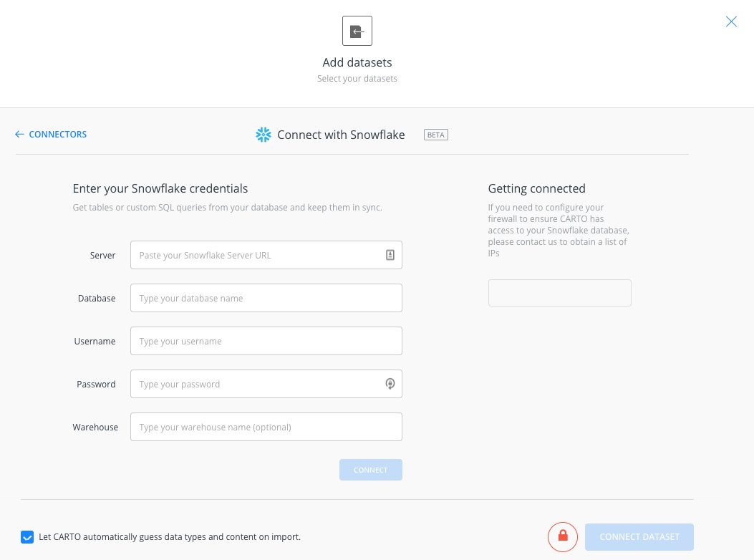
Task: Select the password input field
Action: 258,384
